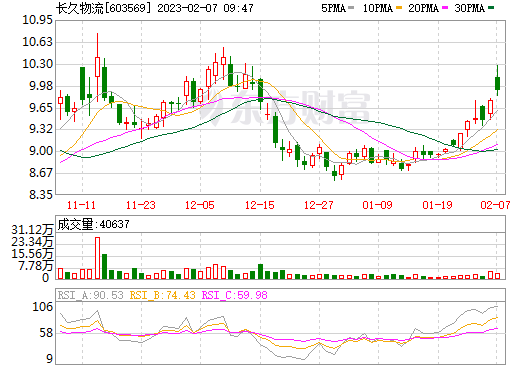Click the 23.34万 volume axis label
The width and height of the screenshot is (520, 365).
(32, 242)
